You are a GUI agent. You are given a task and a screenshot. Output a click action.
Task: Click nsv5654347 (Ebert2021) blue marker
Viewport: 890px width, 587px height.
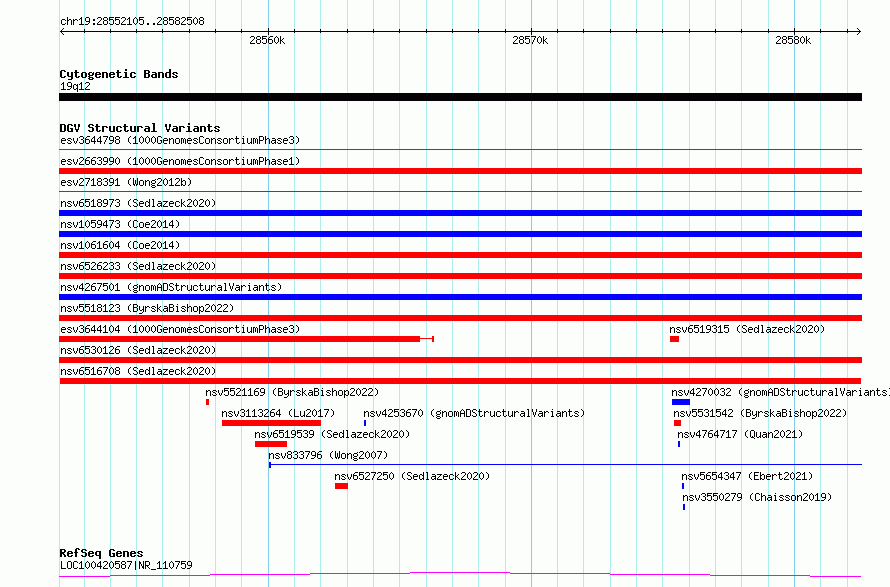[683, 486]
